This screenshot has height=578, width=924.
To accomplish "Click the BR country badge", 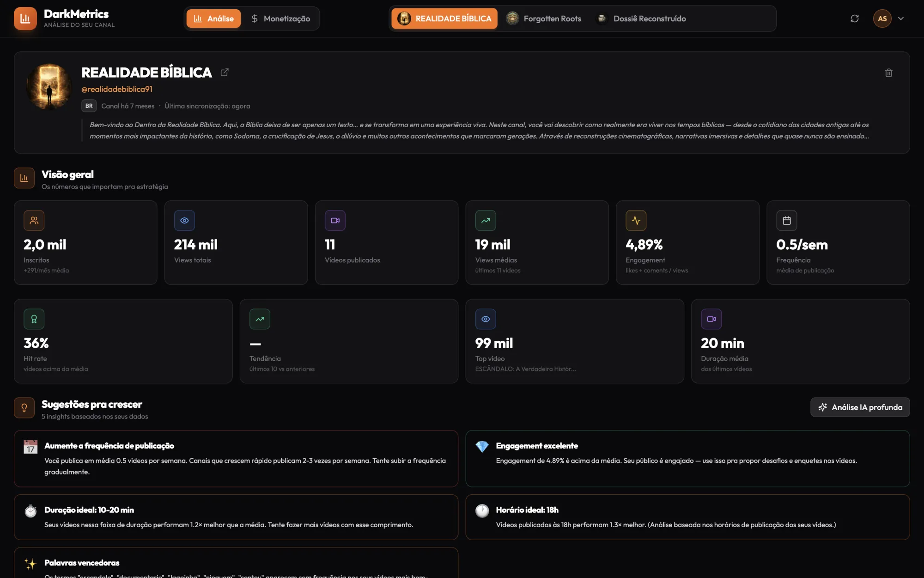I will [x=89, y=106].
